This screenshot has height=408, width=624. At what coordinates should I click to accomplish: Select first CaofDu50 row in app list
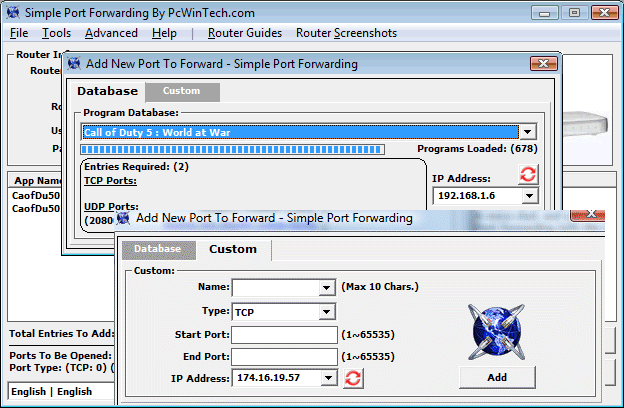coord(36,195)
